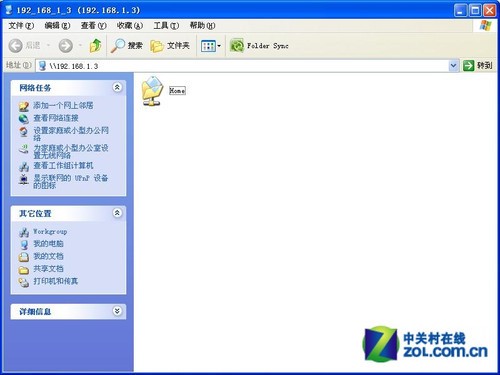The height and width of the screenshot is (375, 500).
Task: Open the View (查看) menu
Action: [94, 25]
